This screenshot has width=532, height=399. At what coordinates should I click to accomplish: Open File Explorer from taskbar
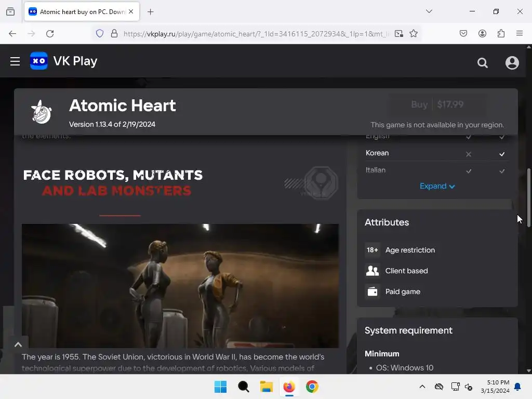pyautogui.click(x=267, y=387)
